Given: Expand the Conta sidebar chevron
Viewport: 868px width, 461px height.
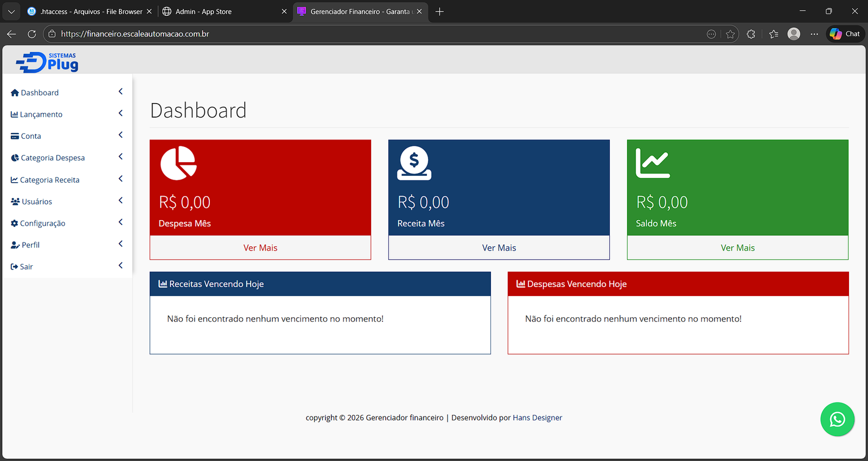Looking at the screenshot, I should [120, 135].
